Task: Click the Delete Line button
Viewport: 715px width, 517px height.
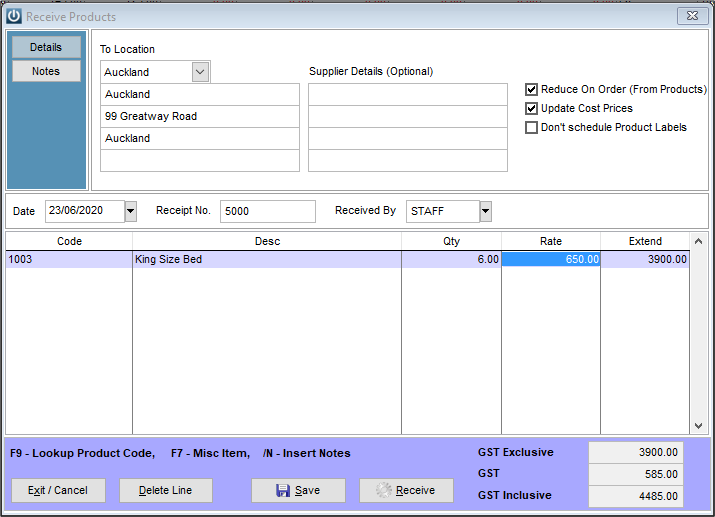Action: pos(166,491)
